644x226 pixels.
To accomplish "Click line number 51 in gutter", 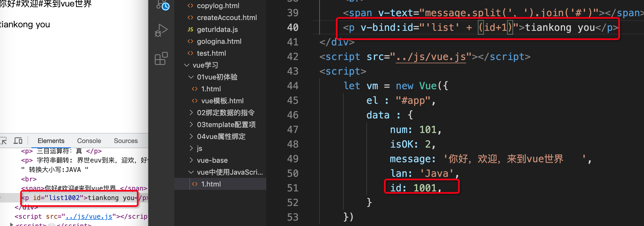I will (293, 188).
